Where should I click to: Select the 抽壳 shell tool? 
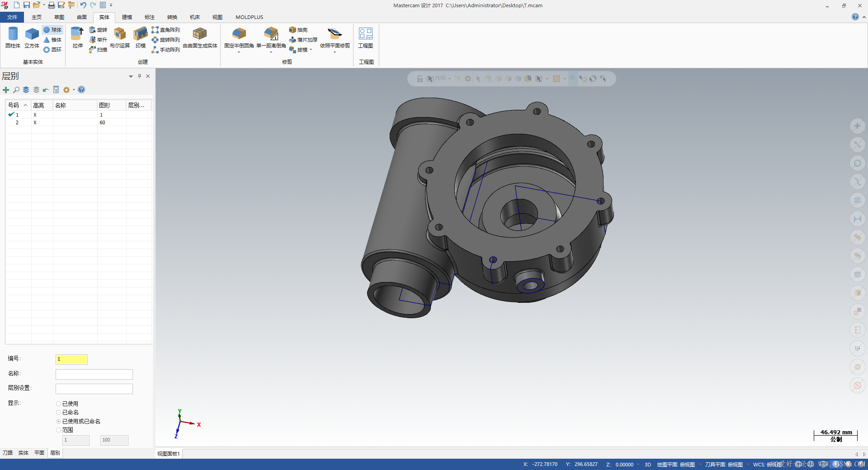298,30
